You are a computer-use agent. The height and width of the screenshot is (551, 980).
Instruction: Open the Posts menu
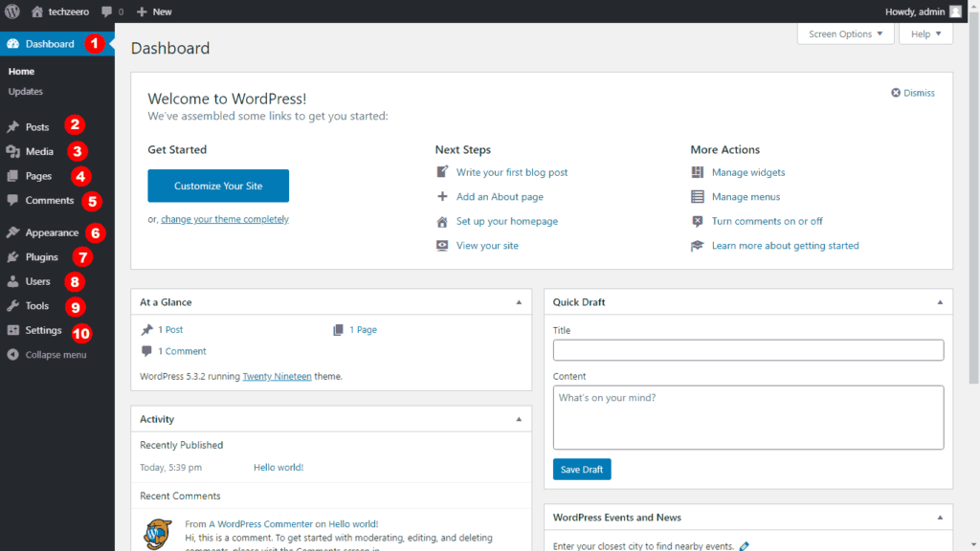pos(37,127)
